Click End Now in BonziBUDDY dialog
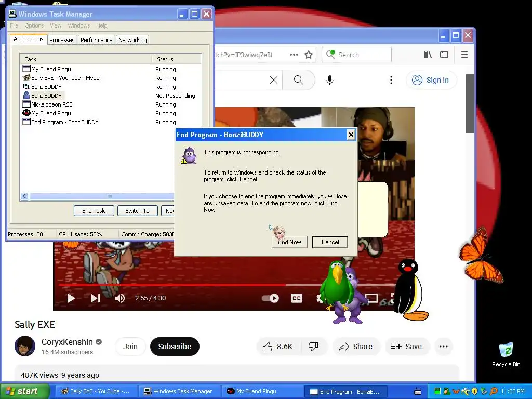This screenshot has width=532, height=399. (289, 242)
